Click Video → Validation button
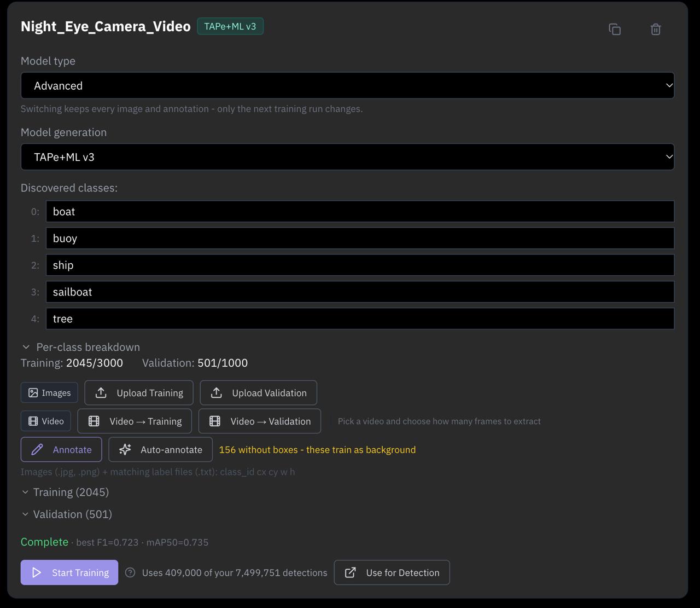Screen dimensions: 700x608 coord(259,421)
